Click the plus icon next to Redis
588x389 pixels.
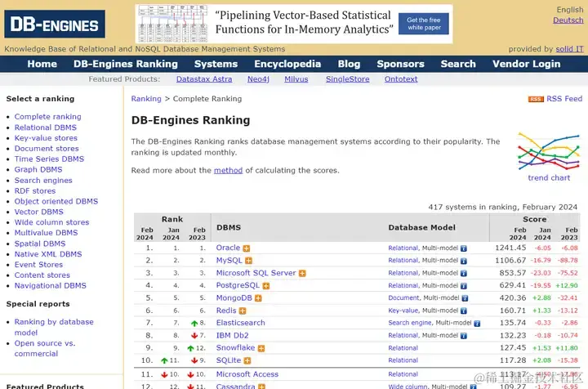coord(243,311)
